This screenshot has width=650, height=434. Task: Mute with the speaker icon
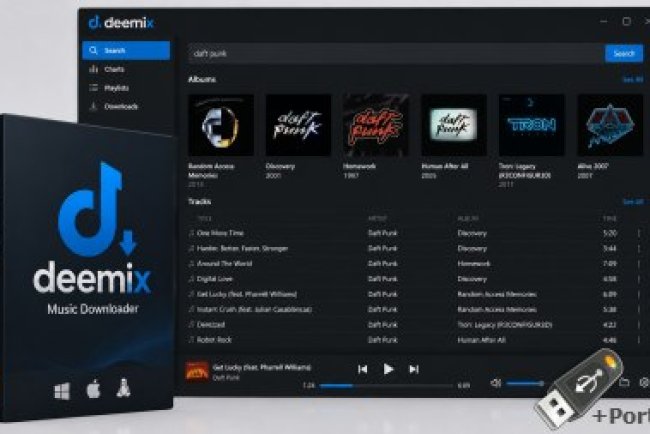click(x=495, y=383)
